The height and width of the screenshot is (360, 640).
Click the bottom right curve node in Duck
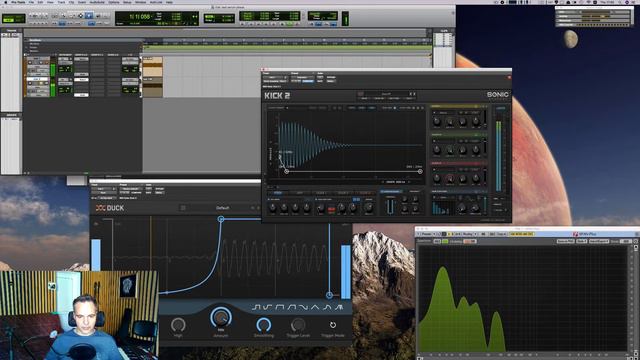pyautogui.click(x=329, y=295)
